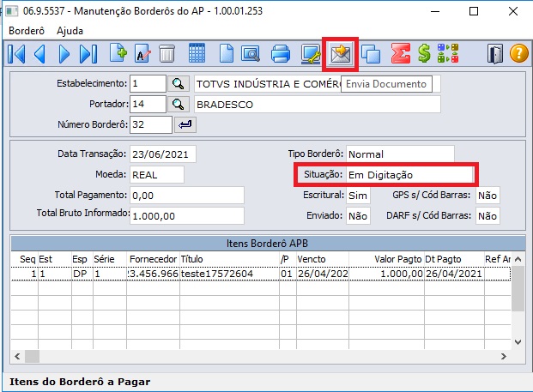Go to last record arrow
Image resolution: width=533 pixels, height=392 pixels.
pyautogui.click(x=88, y=54)
